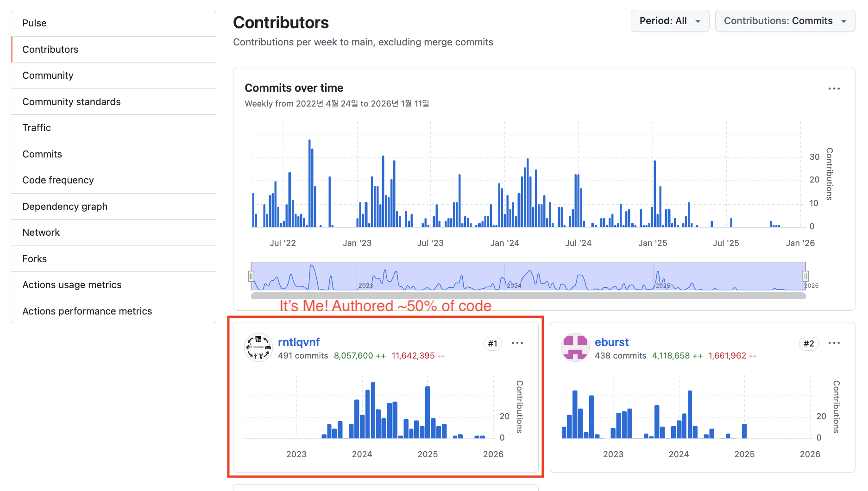Open rntlqvnf's profile link
The width and height of the screenshot is (868, 491).
pyautogui.click(x=299, y=342)
